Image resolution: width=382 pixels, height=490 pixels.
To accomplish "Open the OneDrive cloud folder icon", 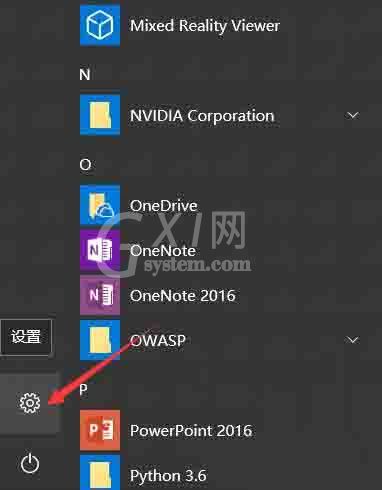I will click(x=100, y=205).
